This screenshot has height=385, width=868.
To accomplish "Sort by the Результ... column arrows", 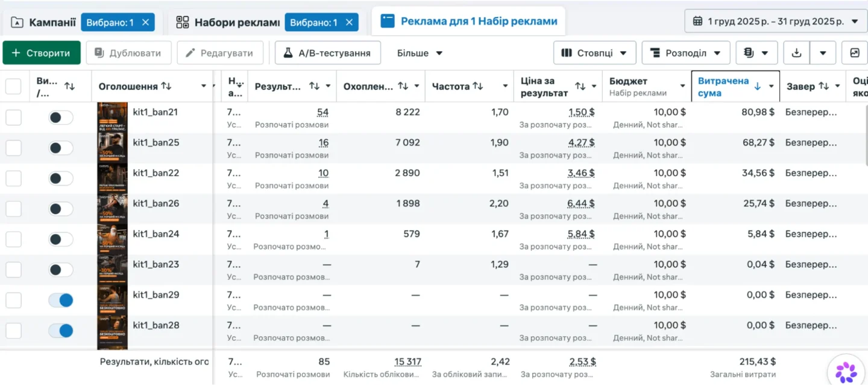I will (x=314, y=86).
